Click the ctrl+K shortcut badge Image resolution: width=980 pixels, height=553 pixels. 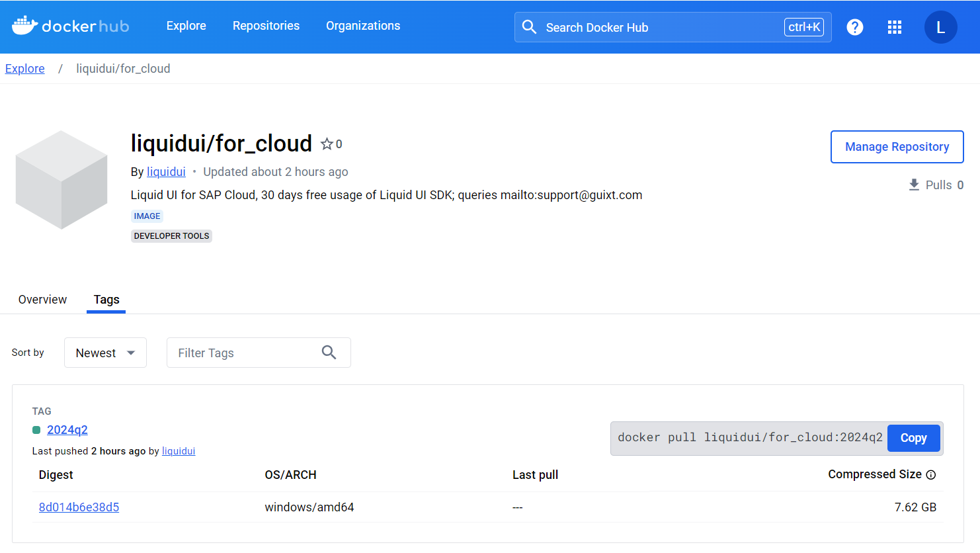coord(804,27)
